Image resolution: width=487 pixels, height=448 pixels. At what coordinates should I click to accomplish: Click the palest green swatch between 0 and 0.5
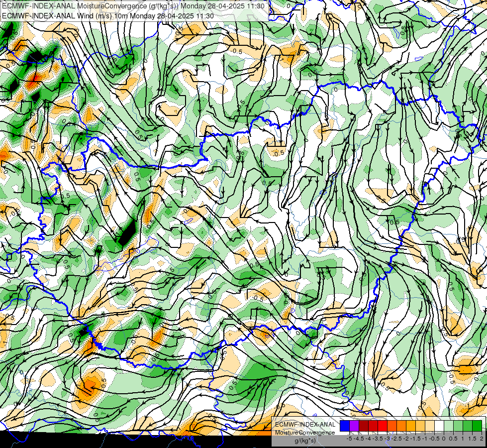449,426
